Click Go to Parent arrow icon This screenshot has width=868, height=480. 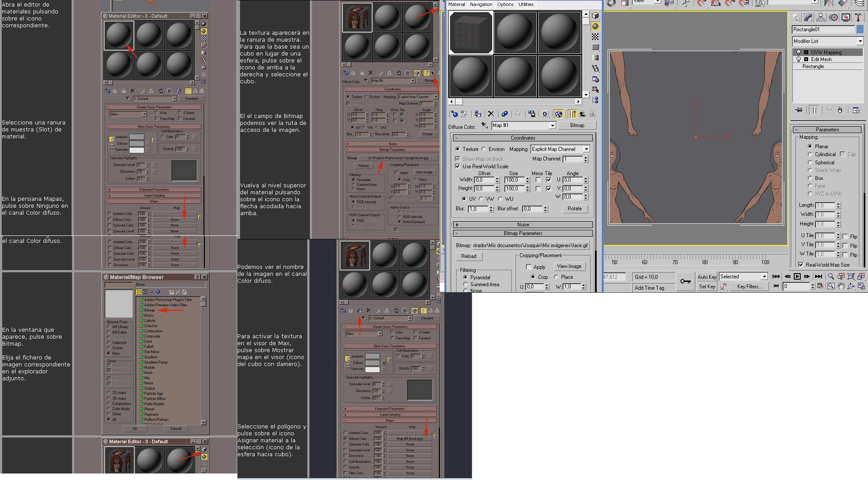pos(582,114)
